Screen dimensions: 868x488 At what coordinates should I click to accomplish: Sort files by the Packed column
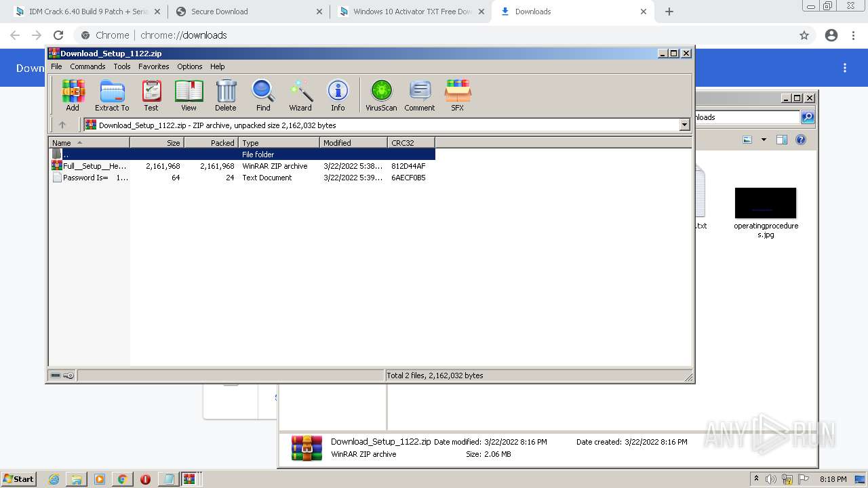click(212, 143)
